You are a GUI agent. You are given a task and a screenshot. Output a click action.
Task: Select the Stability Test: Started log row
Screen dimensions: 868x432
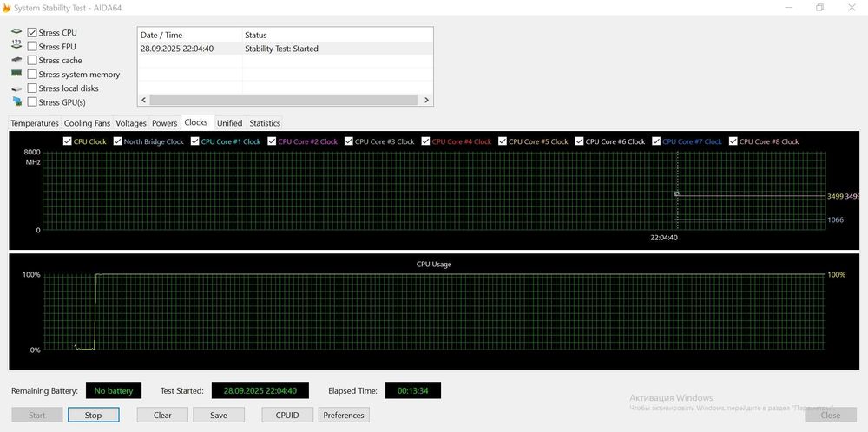pyautogui.click(x=285, y=49)
